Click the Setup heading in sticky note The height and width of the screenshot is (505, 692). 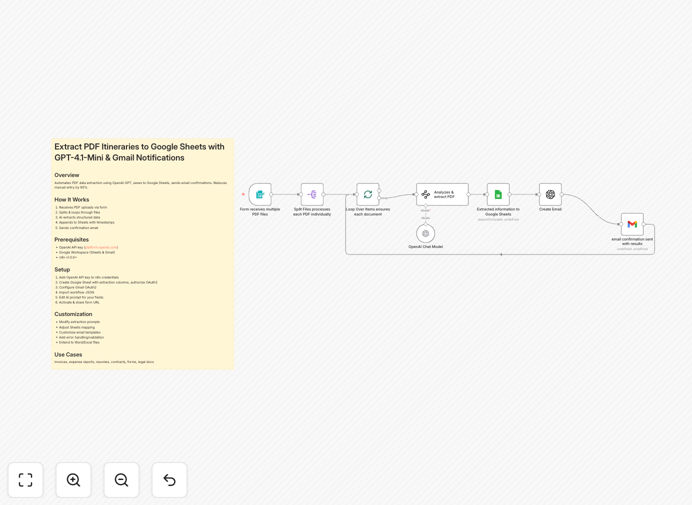coord(62,269)
